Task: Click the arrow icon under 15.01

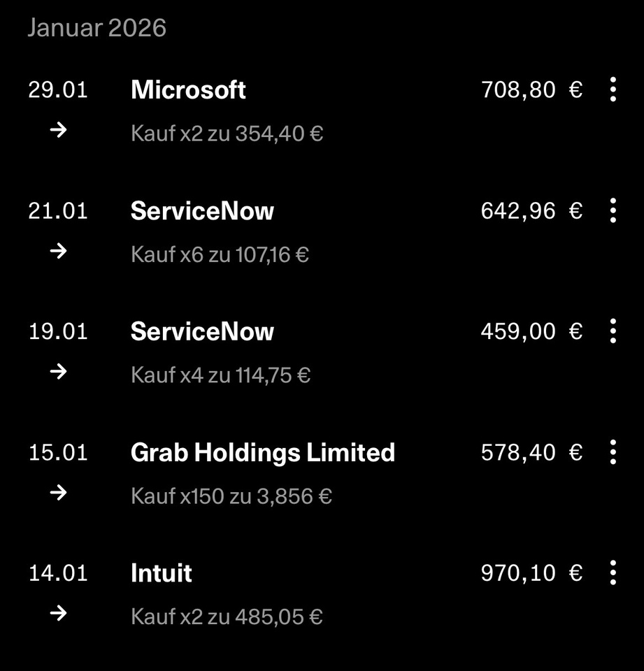Action: pos(59,493)
